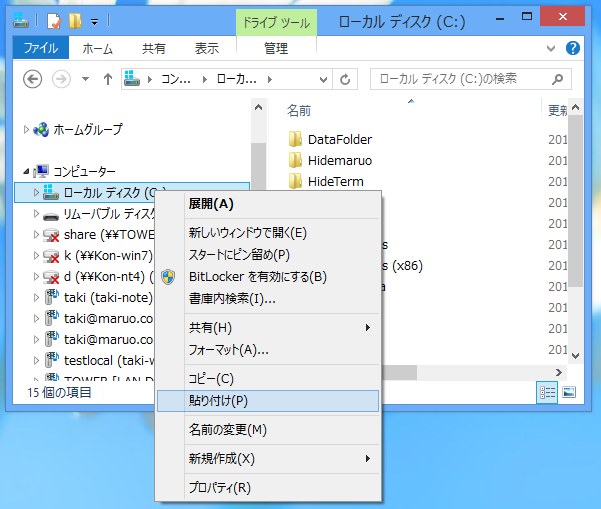
Task: Expand the リムーバブル ディスク tree node
Action: tap(36, 213)
